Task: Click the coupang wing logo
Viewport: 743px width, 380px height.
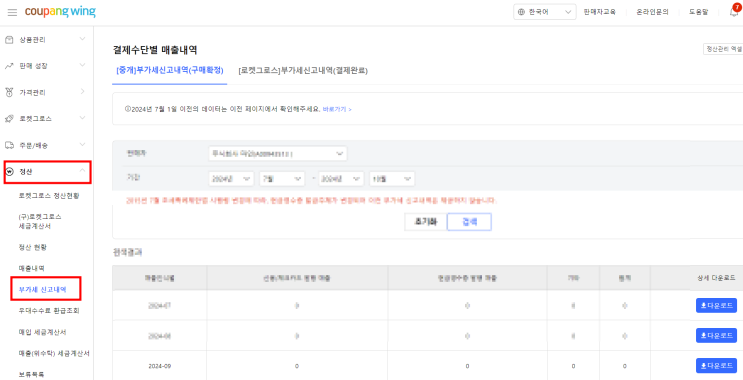Action: (x=60, y=12)
